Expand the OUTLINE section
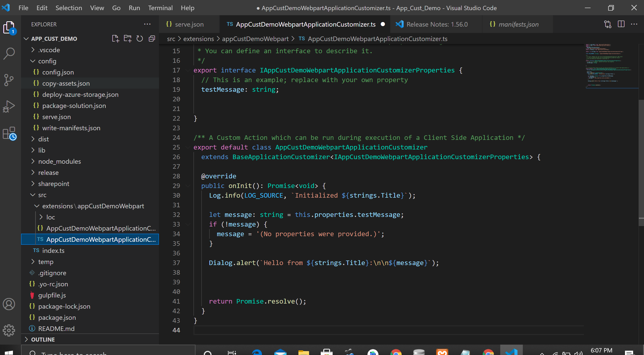This screenshot has width=644, height=355. [x=90, y=340]
